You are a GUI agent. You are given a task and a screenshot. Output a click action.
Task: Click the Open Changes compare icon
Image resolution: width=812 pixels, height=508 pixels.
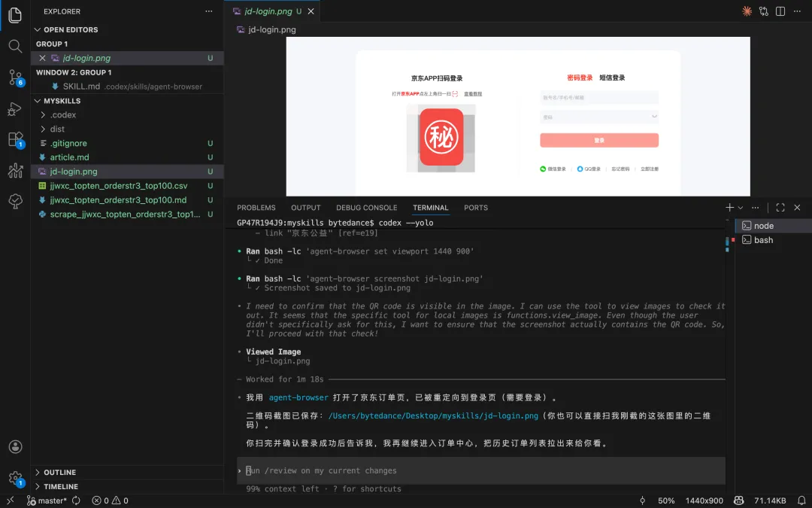pos(764,11)
